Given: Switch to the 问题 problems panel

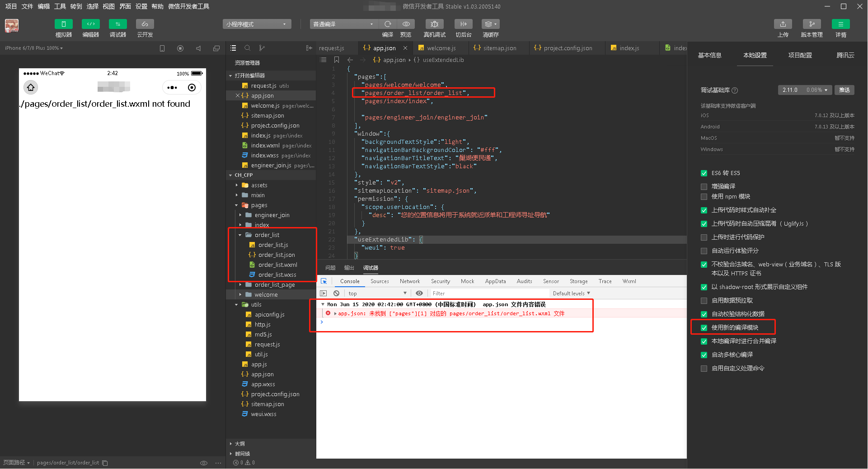Looking at the screenshot, I should (x=330, y=268).
